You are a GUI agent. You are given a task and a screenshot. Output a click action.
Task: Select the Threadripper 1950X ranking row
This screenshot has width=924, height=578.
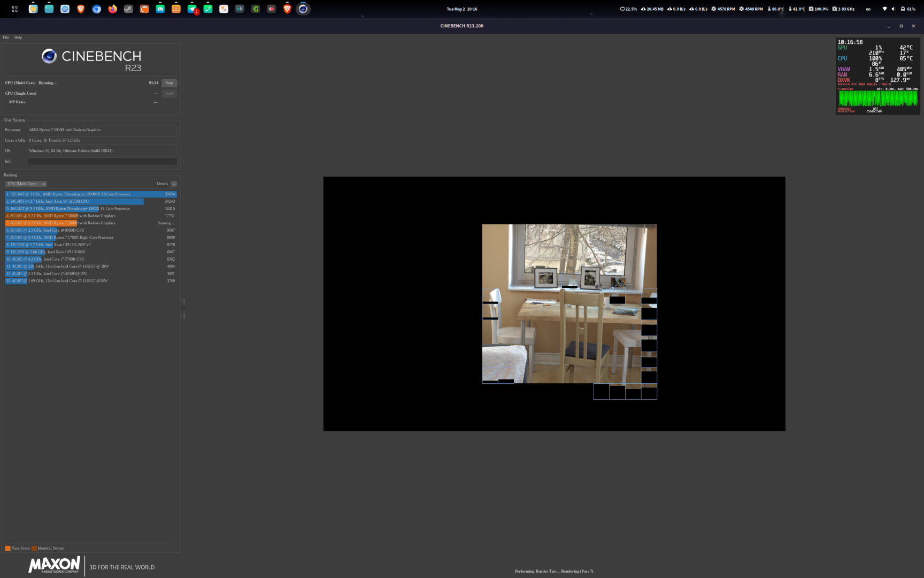[x=91, y=209]
